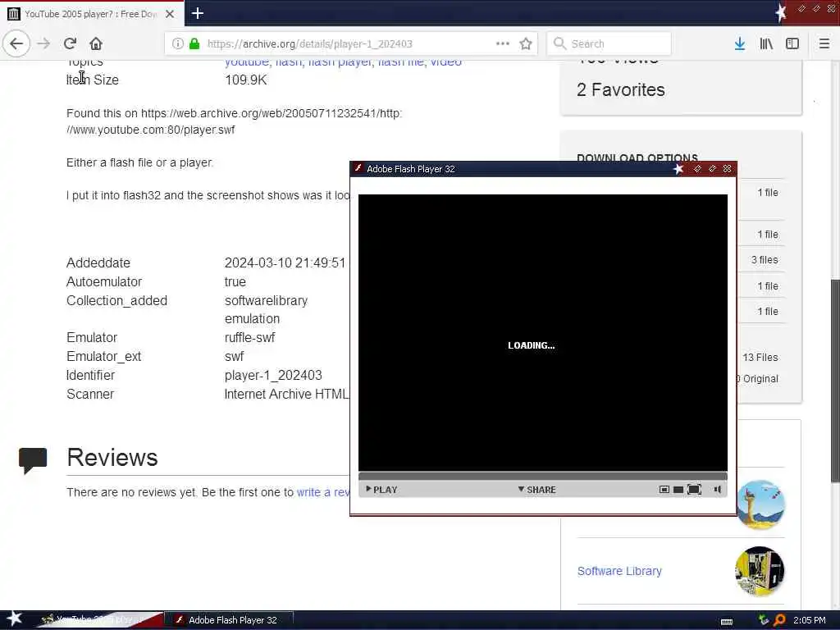Open the downloads arrow panel
840x630 pixels.
pyautogui.click(x=739, y=43)
